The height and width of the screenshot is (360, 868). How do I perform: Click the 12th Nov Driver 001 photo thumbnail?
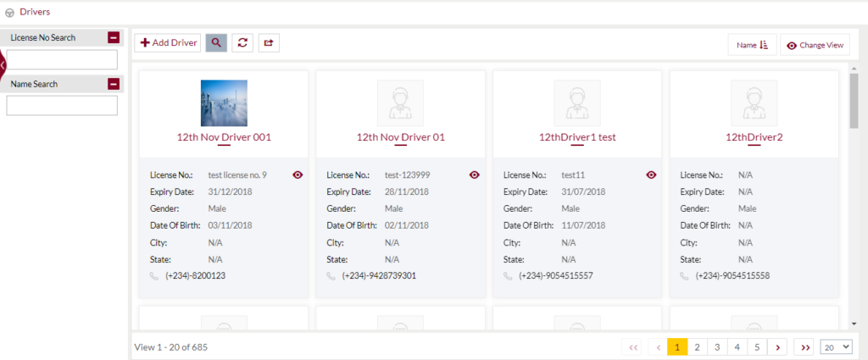224,102
